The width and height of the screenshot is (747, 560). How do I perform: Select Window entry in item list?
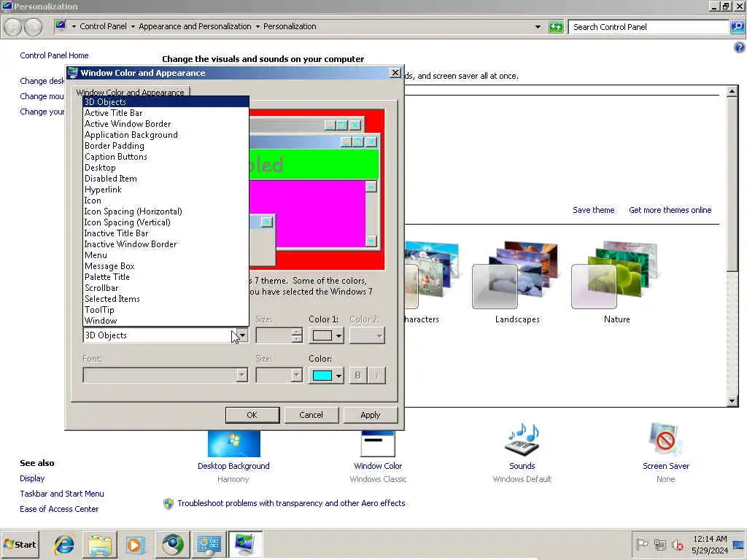166,321
